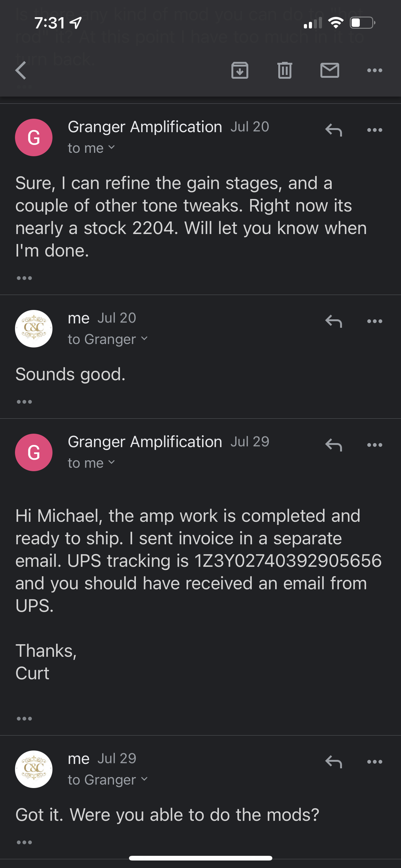Tap the back arrow to leave thread
This screenshot has width=401, height=868.
pos(21,70)
